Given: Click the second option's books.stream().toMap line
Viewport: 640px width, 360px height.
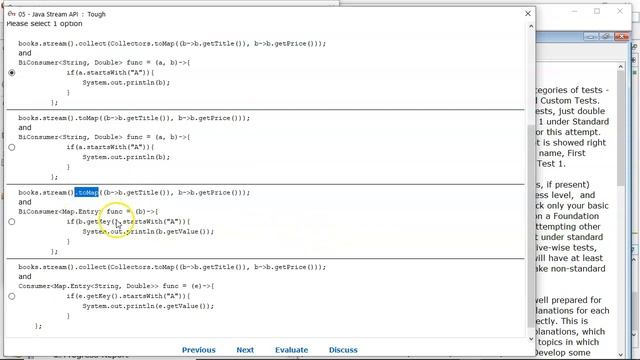Looking at the screenshot, I should [x=134, y=118].
